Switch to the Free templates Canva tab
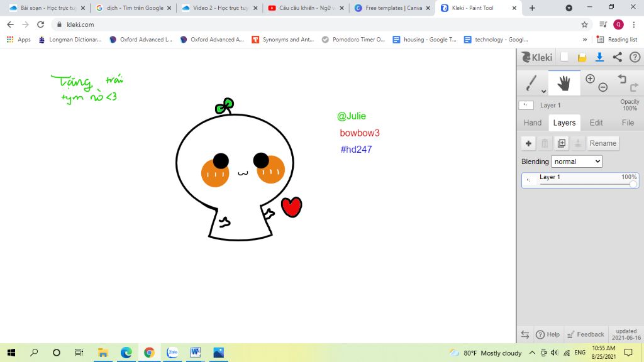Image resolution: width=644 pixels, height=362 pixels. 392,8
